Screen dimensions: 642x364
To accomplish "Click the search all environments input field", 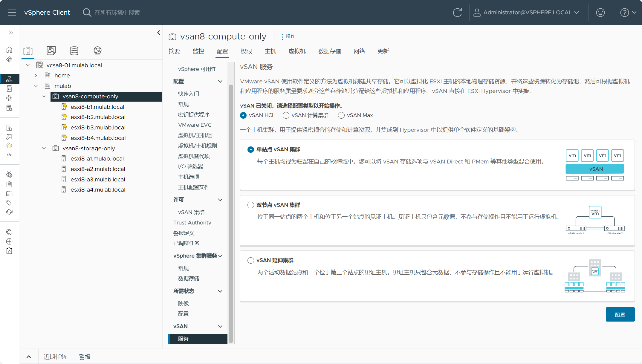I will tap(117, 13).
